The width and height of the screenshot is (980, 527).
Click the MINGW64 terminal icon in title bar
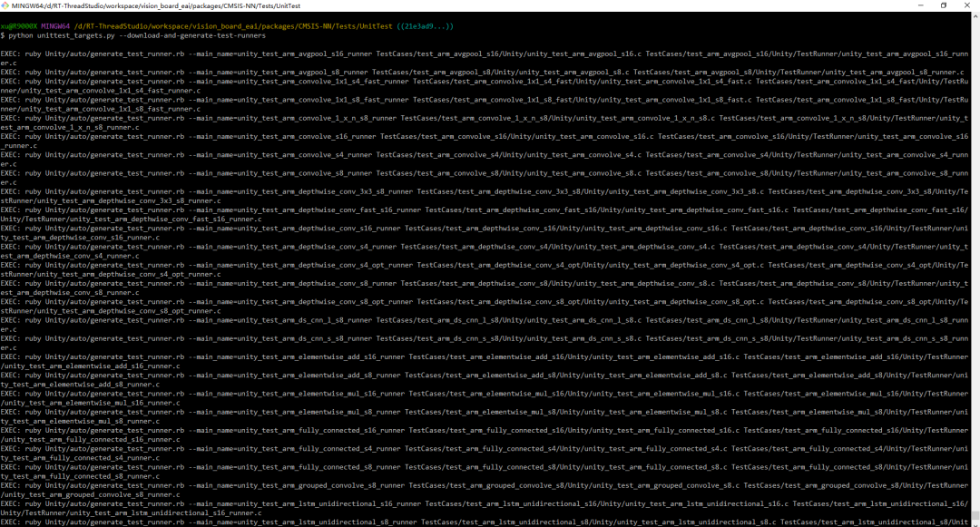[5, 5]
